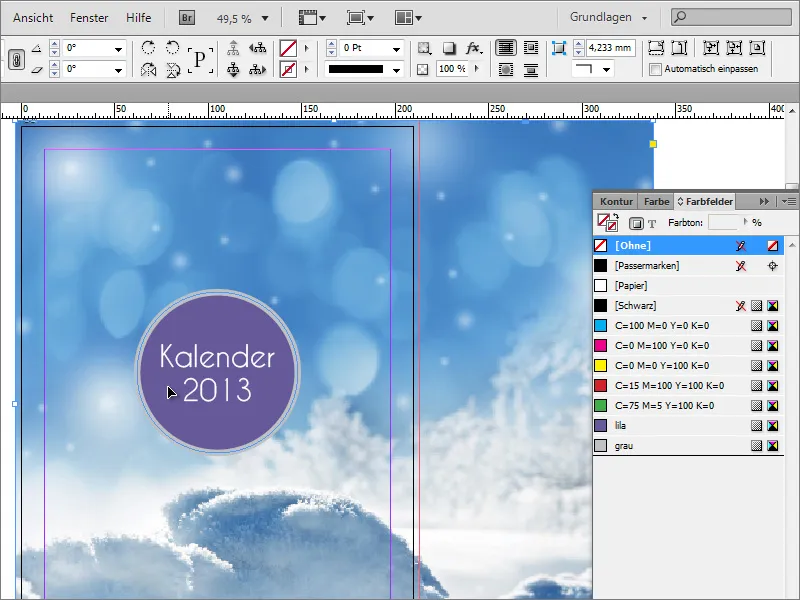This screenshot has height=600, width=800.
Task: Select the grau swatch
Action: click(x=688, y=446)
